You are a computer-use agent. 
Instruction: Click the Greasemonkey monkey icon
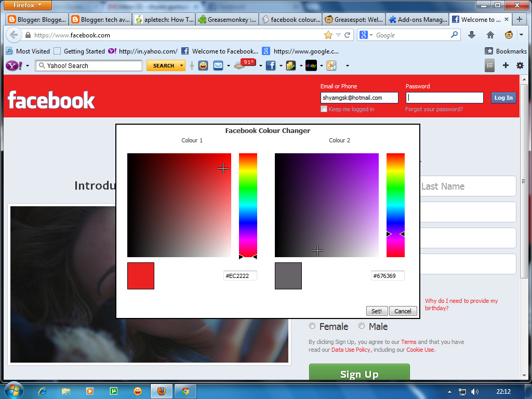(x=509, y=35)
